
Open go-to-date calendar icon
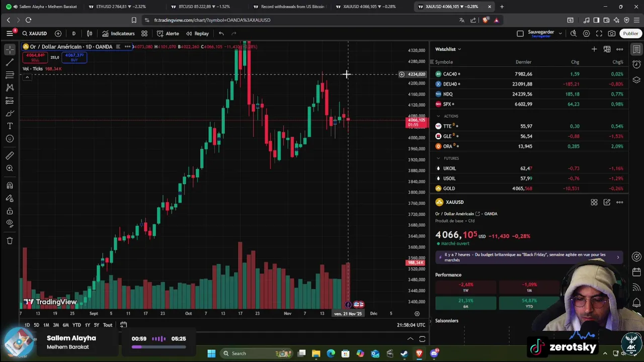pyautogui.click(x=123, y=325)
